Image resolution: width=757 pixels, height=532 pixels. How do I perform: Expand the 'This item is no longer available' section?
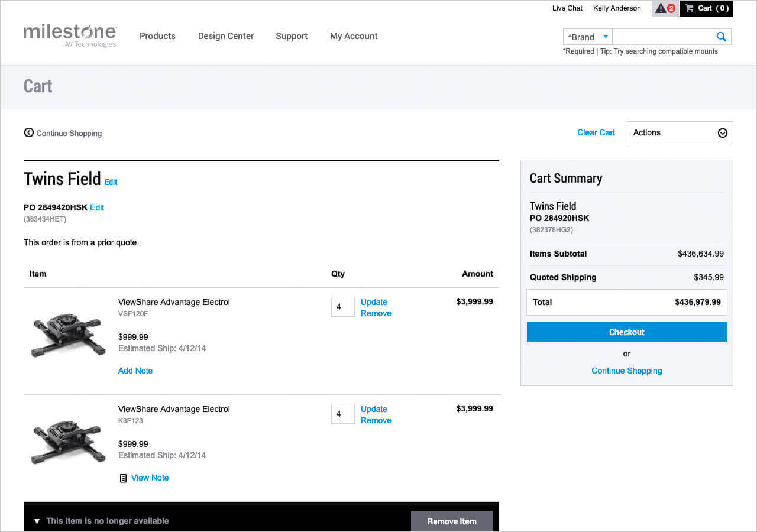click(x=37, y=521)
